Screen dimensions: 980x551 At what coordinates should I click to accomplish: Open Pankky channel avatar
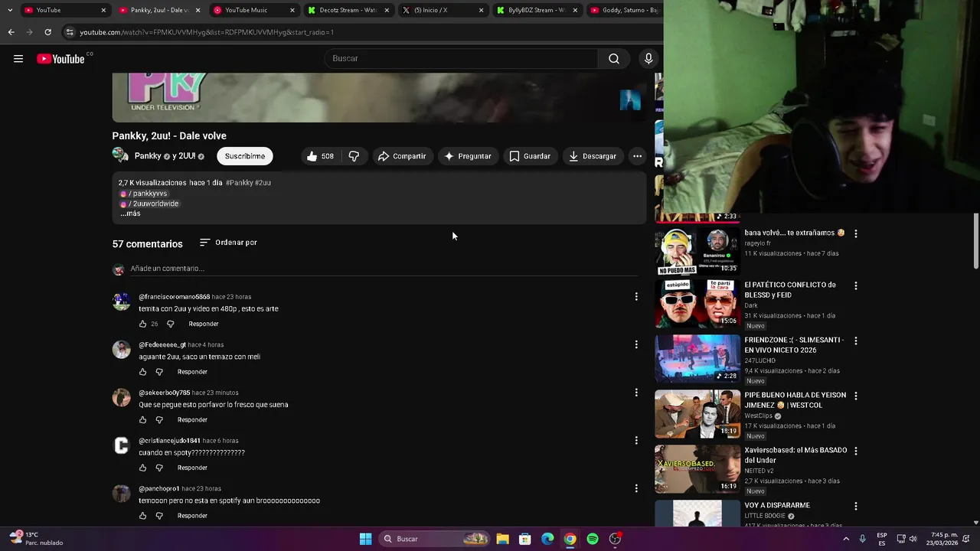click(120, 155)
